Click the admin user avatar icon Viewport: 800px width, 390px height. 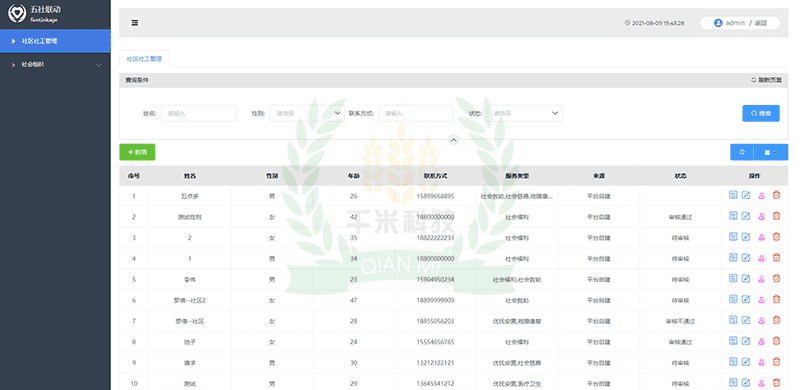pyautogui.click(x=718, y=23)
